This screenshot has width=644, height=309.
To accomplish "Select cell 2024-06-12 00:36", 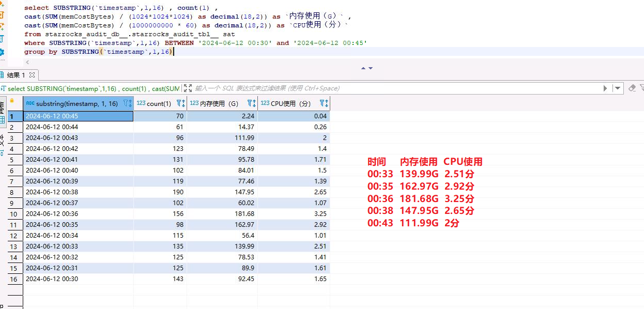I will tap(79, 214).
